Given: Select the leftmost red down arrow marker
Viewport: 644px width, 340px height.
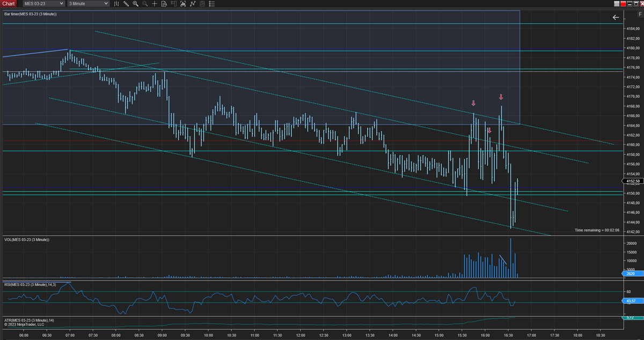Looking at the screenshot, I should coord(473,103).
